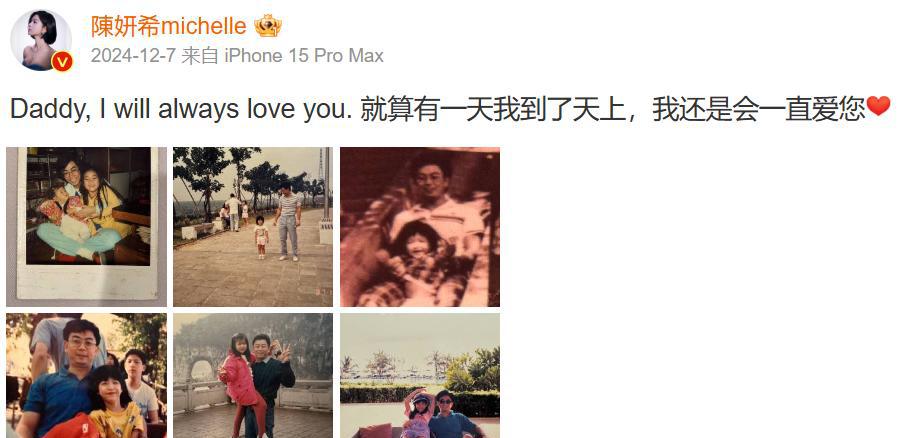Open the polaroid photo thumbnail
Image resolution: width=912 pixels, height=438 pixels.
pos(86,227)
